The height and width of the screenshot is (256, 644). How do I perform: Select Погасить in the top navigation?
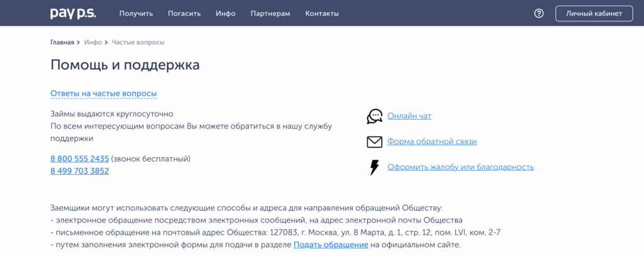pyautogui.click(x=184, y=13)
